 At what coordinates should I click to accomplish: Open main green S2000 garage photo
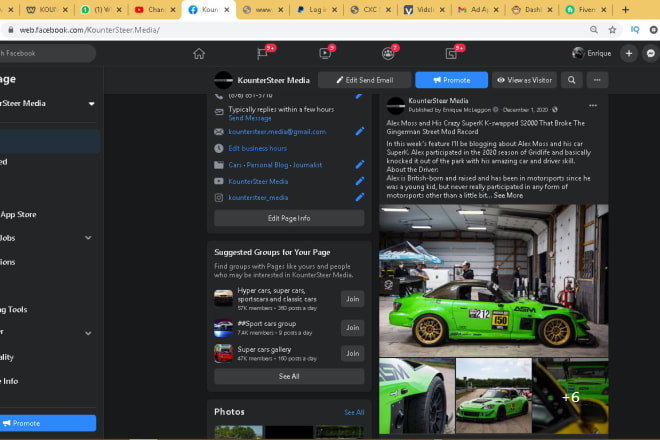493,280
